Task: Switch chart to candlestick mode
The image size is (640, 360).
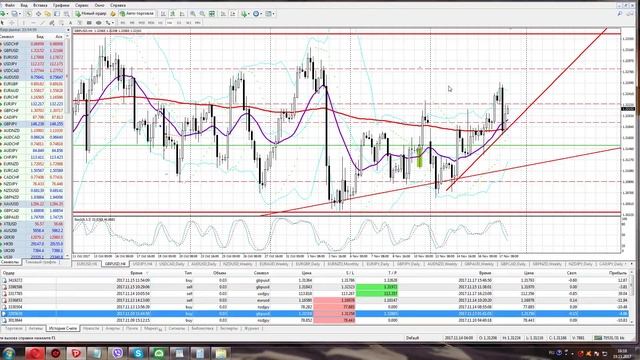Action: click(x=172, y=13)
